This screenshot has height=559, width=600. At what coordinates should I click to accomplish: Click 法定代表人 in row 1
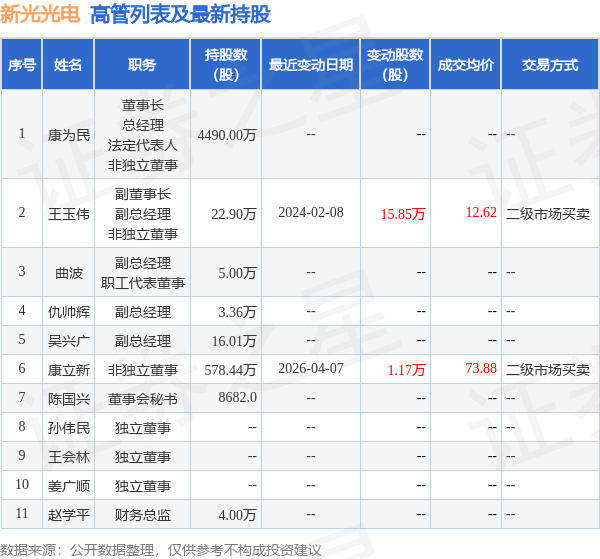point(143,145)
